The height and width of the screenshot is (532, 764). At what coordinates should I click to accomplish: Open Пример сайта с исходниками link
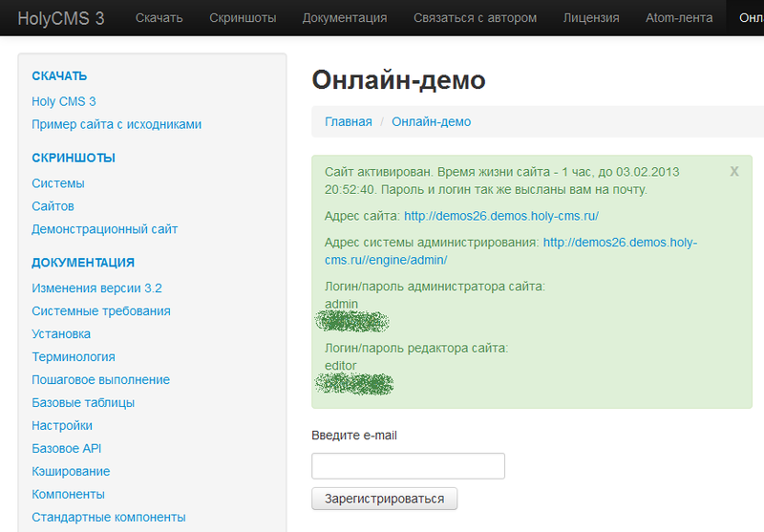tap(117, 124)
